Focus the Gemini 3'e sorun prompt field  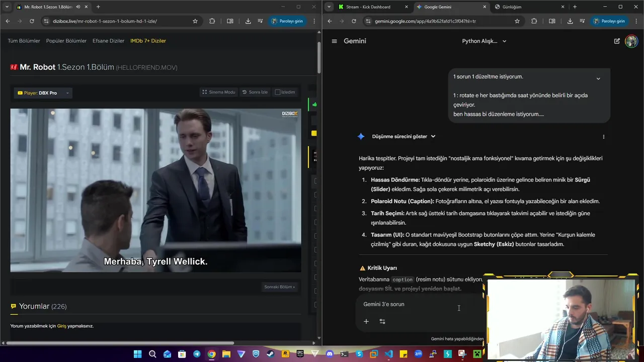tap(420, 305)
